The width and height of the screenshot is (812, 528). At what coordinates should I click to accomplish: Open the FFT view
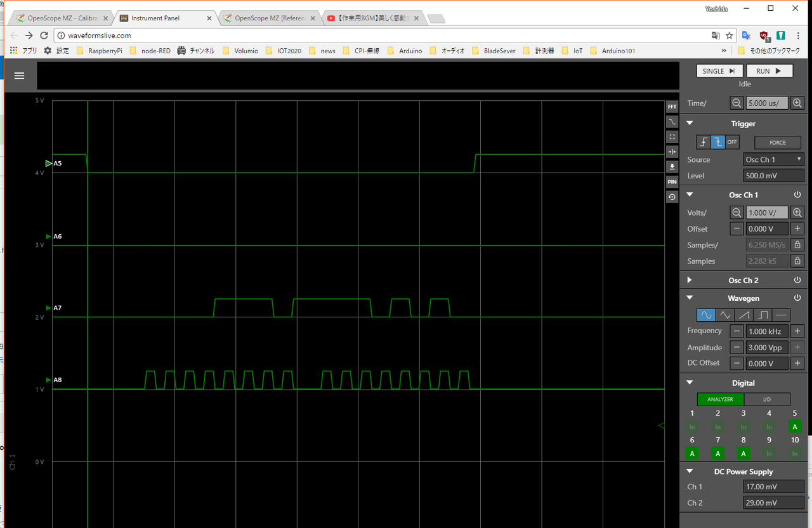[672, 107]
